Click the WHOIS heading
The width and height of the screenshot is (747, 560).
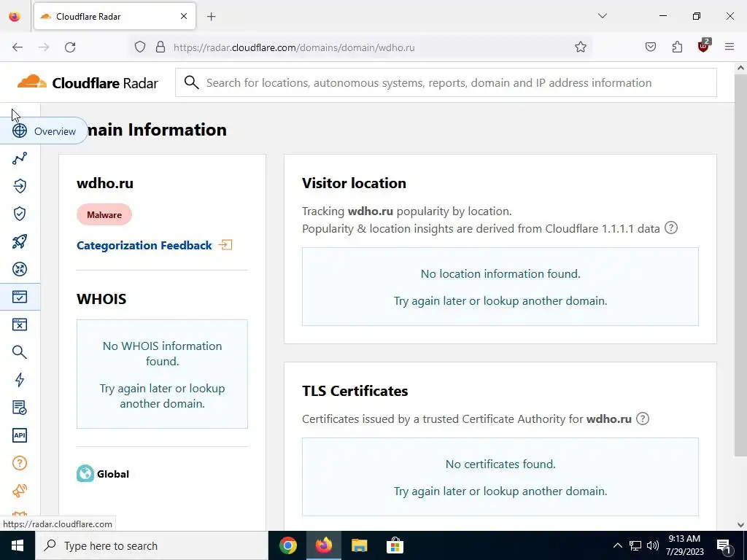point(101,299)
